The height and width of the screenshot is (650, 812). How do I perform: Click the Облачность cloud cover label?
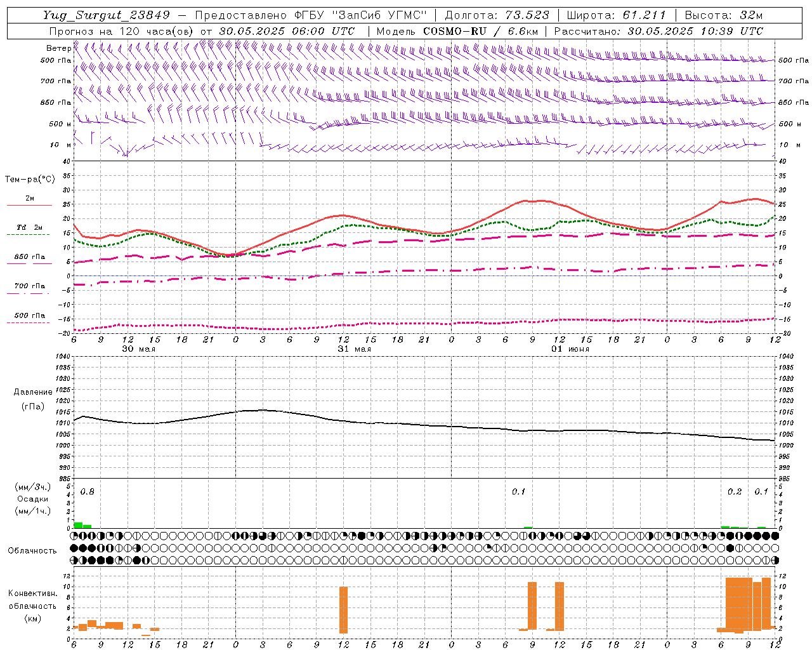tap(32, 550)
